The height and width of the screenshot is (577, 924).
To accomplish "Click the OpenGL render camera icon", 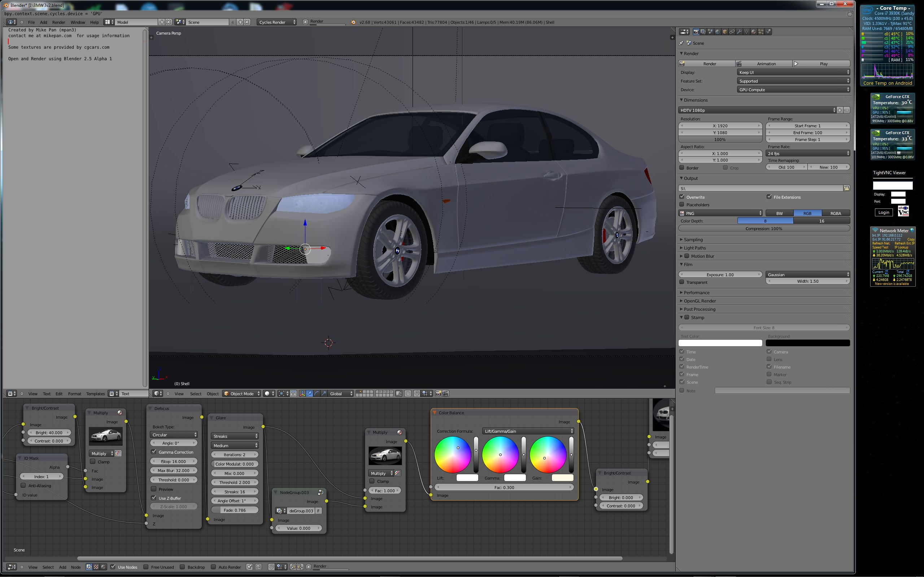I will click(x=438, y=393).
